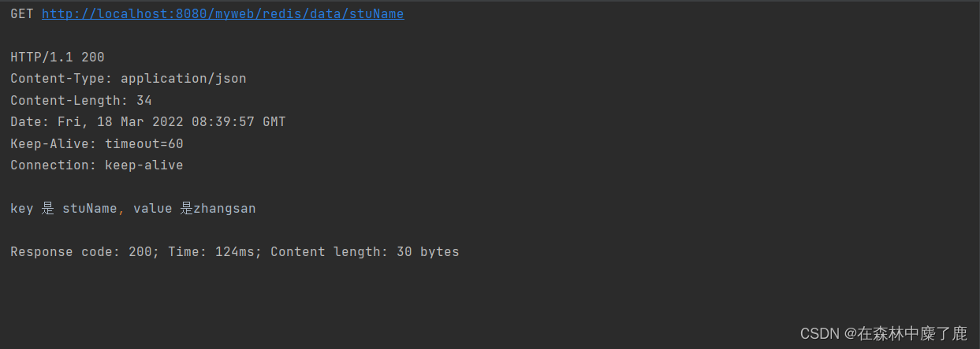Click the CSDN author watermark
This screenshot has height=349, width=980.
pyautogui.click(x=883, y=333)
